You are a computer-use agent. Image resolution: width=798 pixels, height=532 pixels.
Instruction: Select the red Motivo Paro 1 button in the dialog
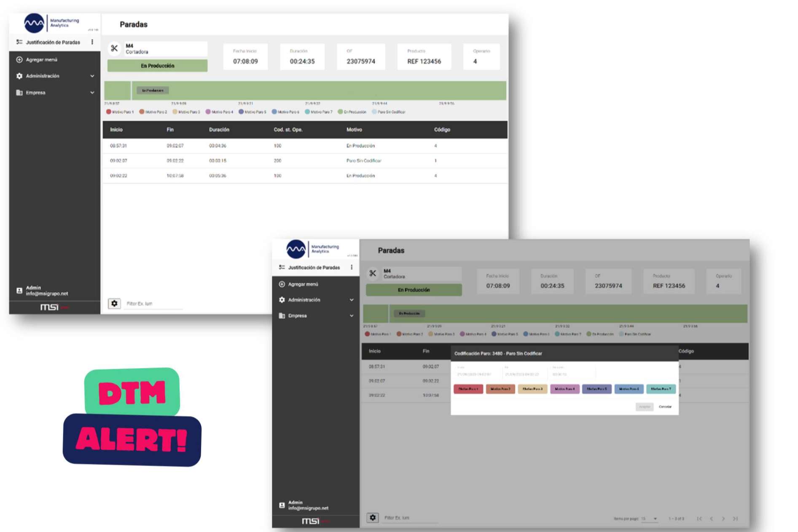click(x=468, y=389)
